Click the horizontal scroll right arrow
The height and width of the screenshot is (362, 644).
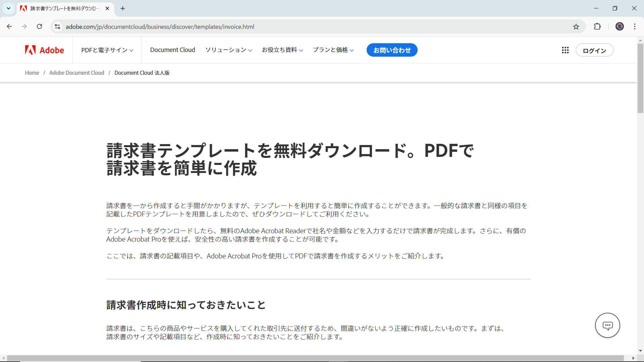(x=633, y=358)
